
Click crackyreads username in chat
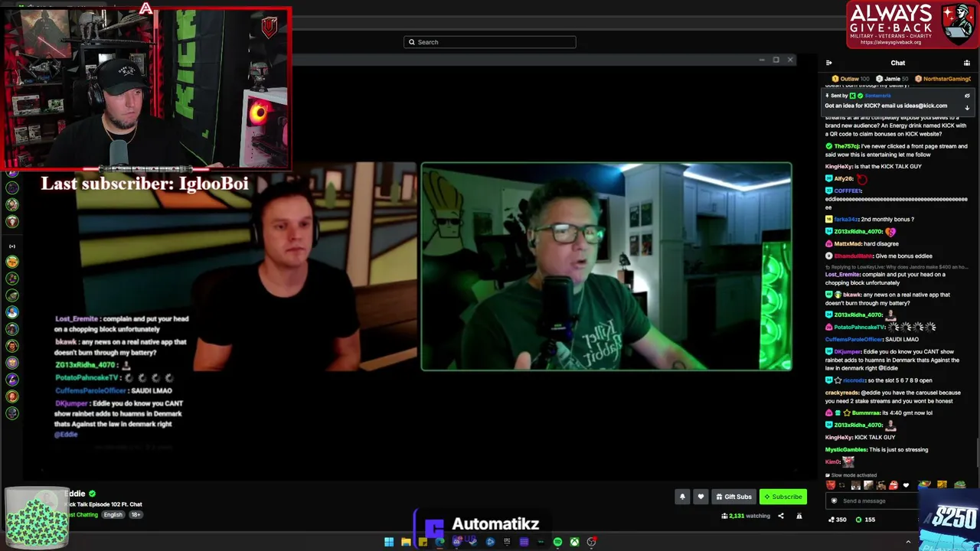point(842,393)
